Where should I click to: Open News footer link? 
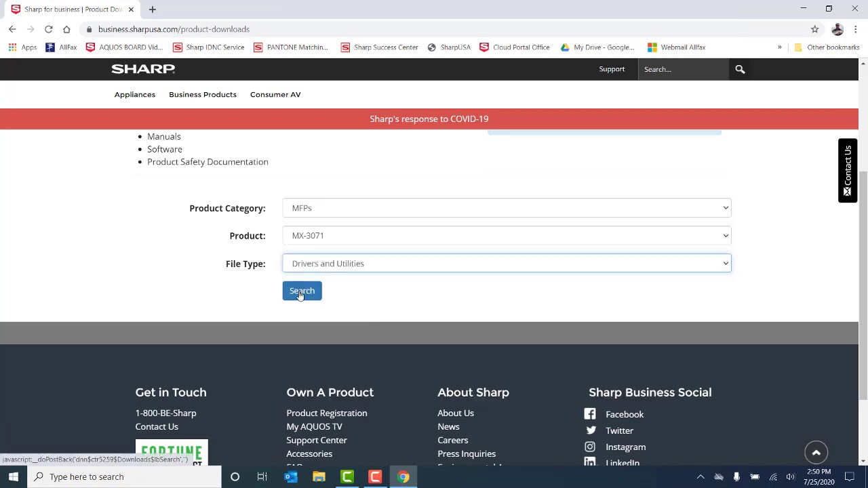(448, 426)
